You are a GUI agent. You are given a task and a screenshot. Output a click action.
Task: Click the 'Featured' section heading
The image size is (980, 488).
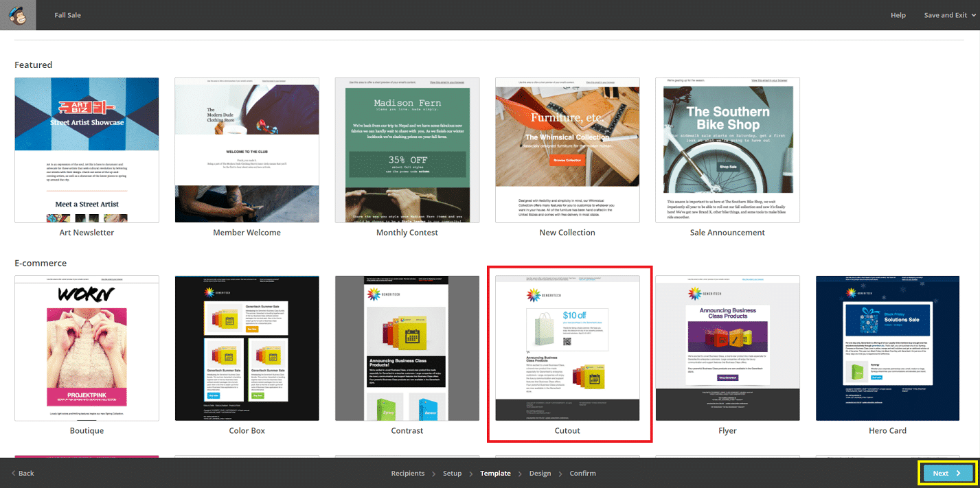click(x=34, y=65)
